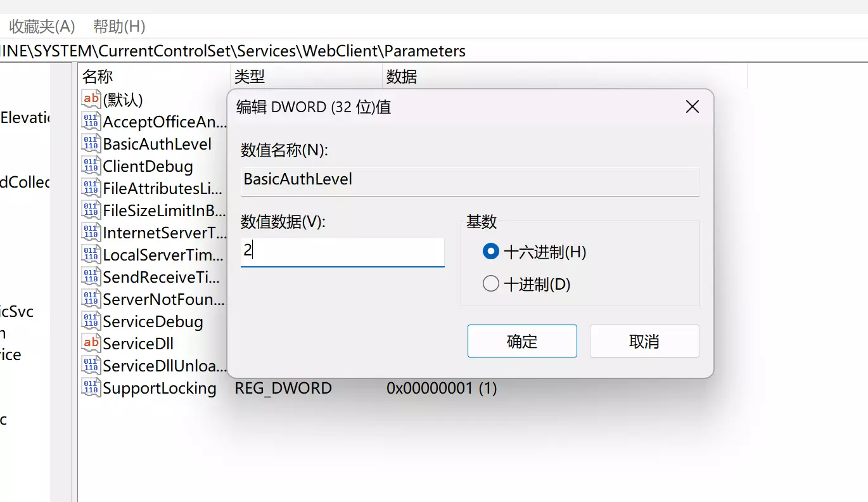868x502 pixels.
Task: Click the DWORD icon beside BasicAuthLevel
Action: pos(91,144)
